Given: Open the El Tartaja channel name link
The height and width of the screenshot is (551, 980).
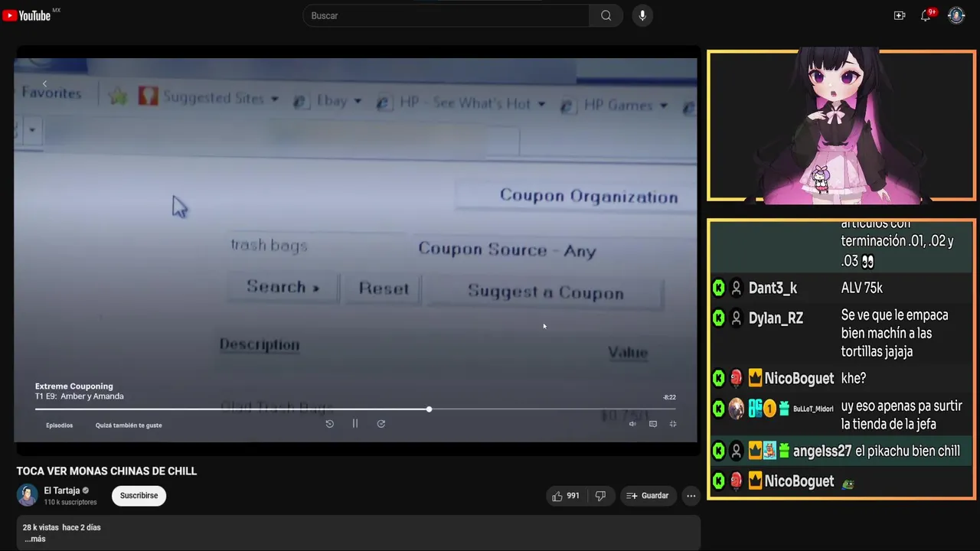Looking at the screenshot, I should pos(62,491).
